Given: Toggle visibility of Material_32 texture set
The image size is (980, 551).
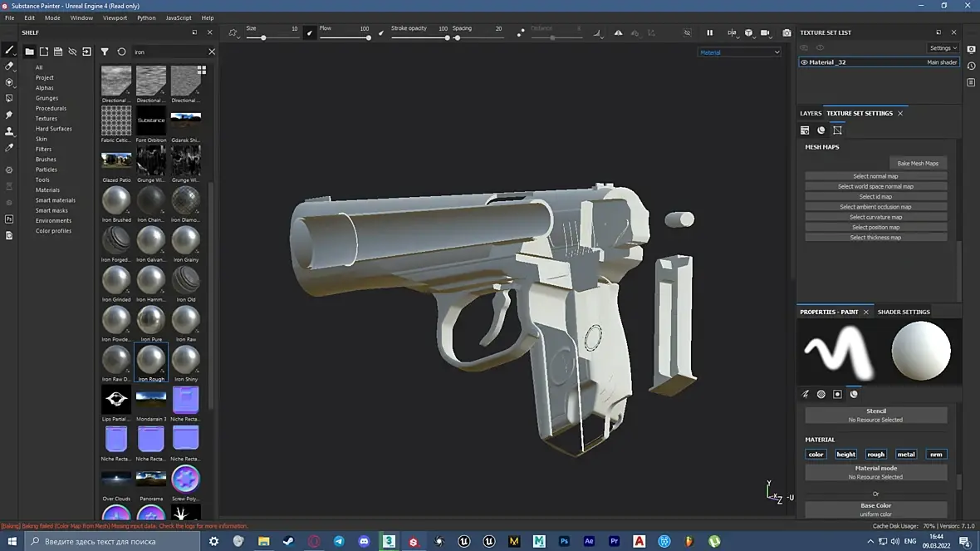Looking at the screenshot, I should point(804,62).
